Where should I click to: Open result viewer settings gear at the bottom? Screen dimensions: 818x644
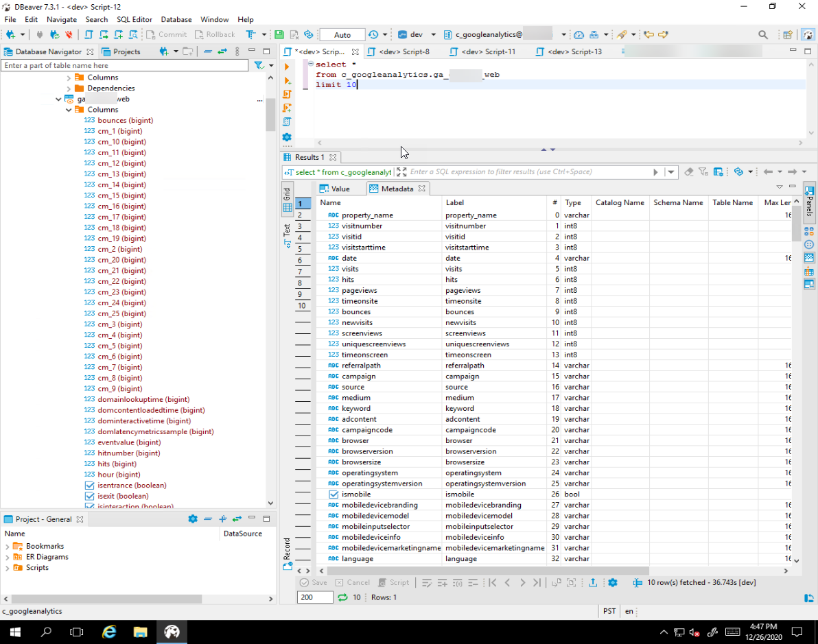point(613,582)
